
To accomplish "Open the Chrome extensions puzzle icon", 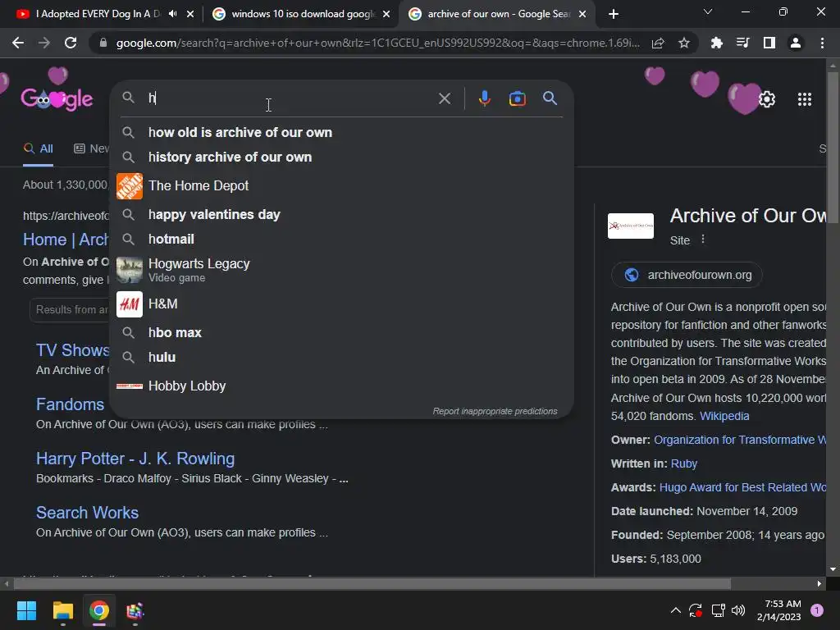I will point(716,43).
